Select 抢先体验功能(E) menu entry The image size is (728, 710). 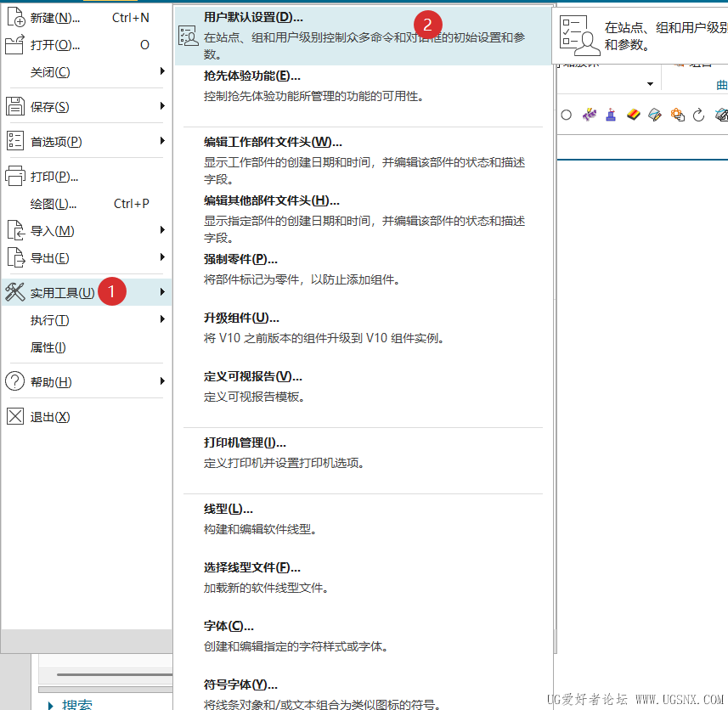click(364, 87)
